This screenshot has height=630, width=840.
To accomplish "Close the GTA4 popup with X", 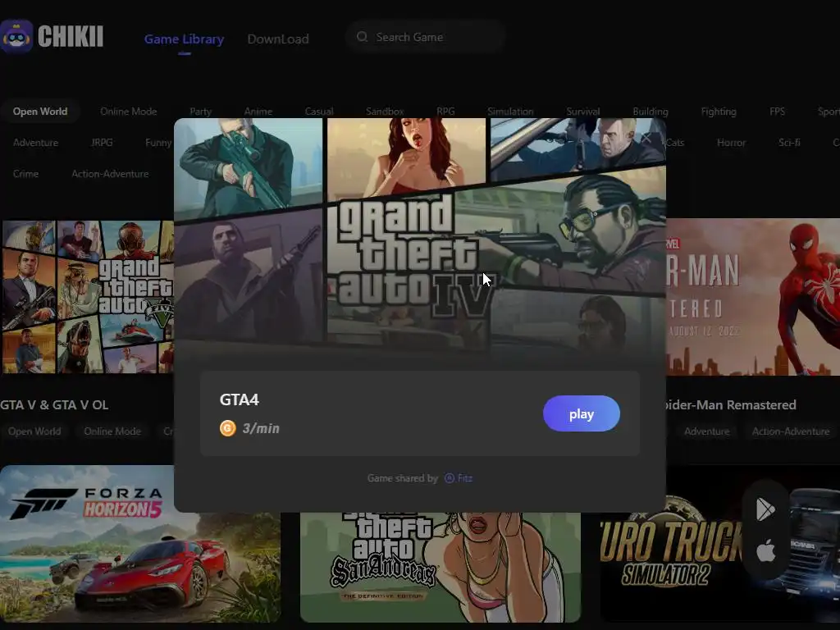I will [646, 139].
